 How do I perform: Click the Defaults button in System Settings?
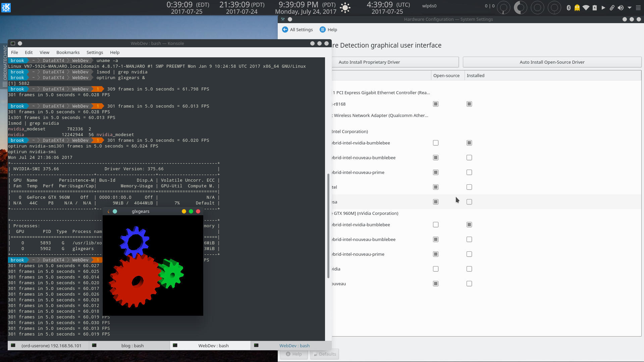(x=324, y=354)
